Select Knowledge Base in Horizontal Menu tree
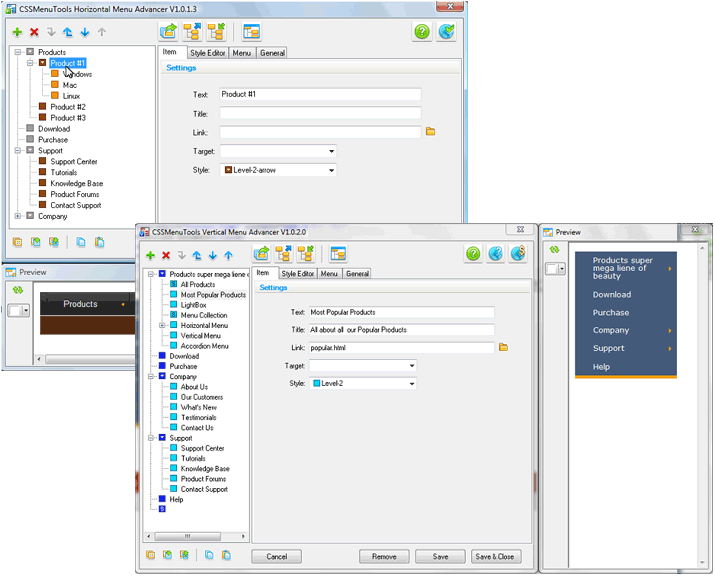This screenshot has width=715, height=576. [77, 183]
